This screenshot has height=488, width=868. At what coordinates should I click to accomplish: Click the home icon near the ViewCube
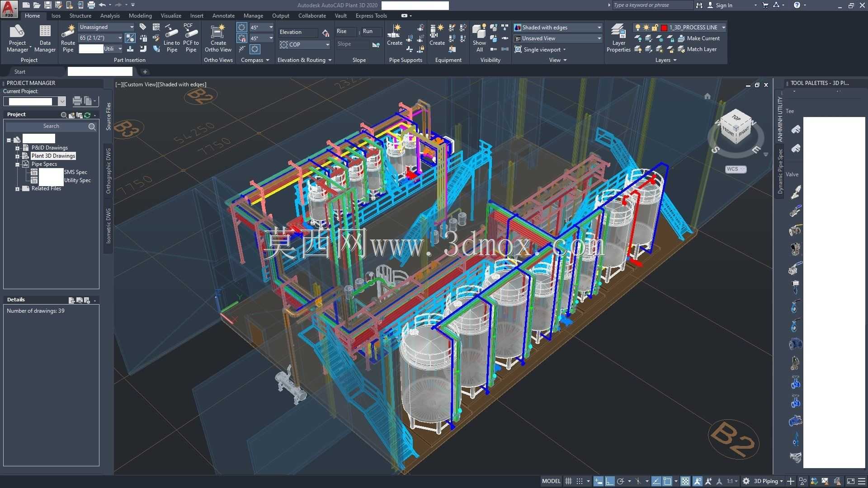click(708, 96)
